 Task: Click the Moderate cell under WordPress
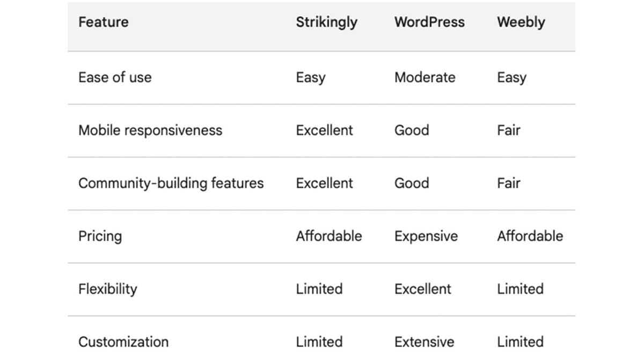point(425,77)
